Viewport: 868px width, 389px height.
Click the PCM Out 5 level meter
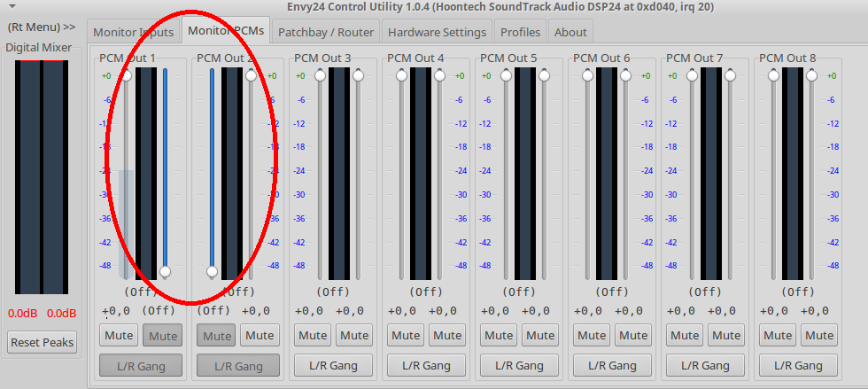tap(524, 174)
